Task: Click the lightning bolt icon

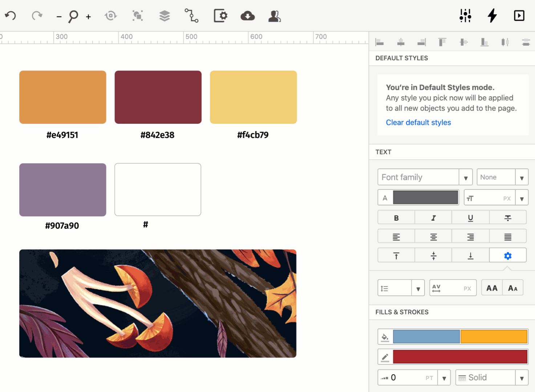Action: pos(492,16)
